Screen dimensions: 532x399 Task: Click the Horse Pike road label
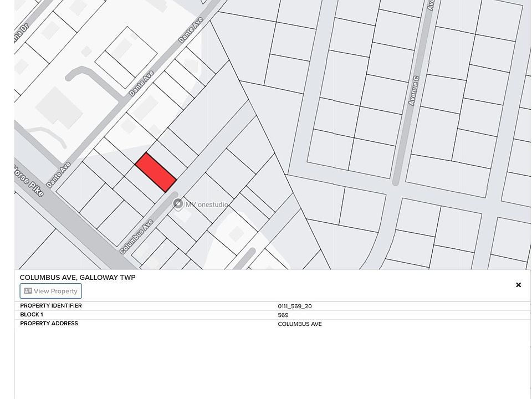29,181
